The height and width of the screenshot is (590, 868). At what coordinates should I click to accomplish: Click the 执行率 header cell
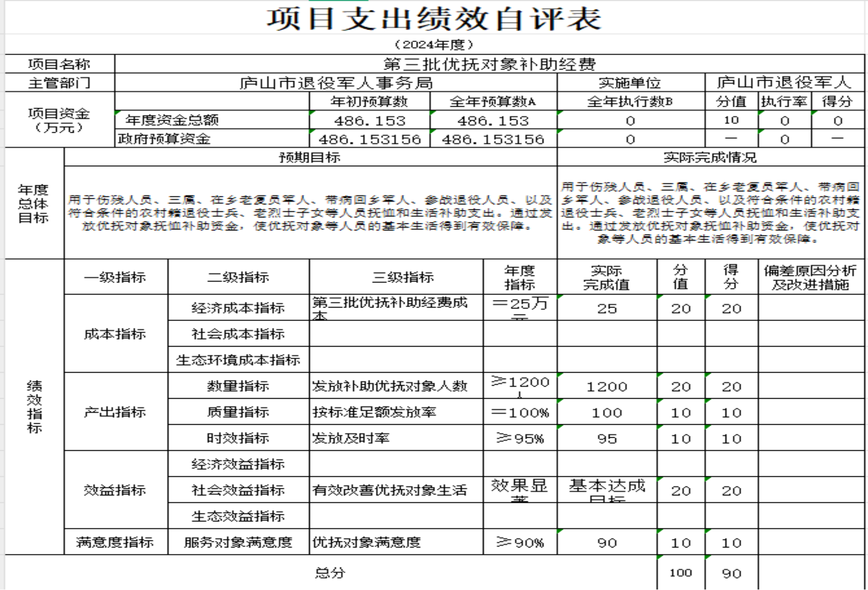click(784, 102)
